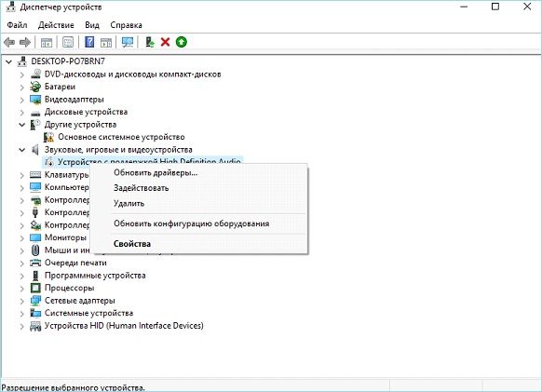Collapse the Звуковые, игровые и видеоустройства chevron
The height and width of the screenshot is (392, 542).
point(21,150)
